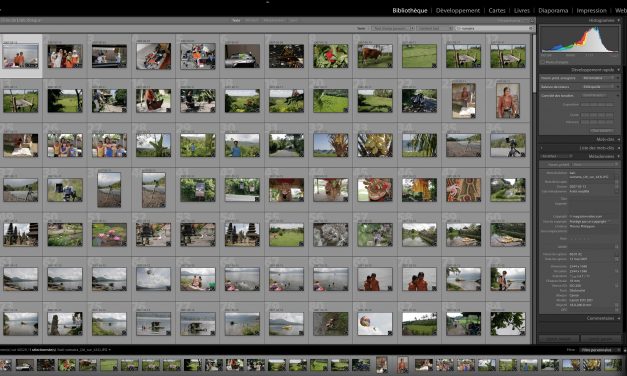
Task: Click in the filter bar search field
Action: (495, 28)
